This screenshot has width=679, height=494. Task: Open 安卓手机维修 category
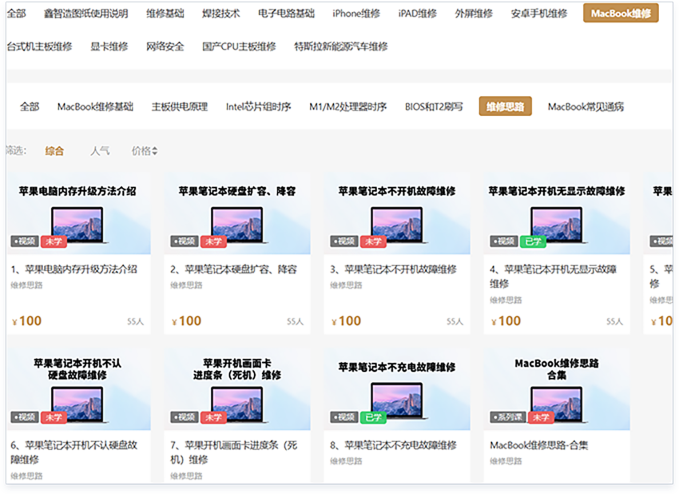[x=539, y=13]
